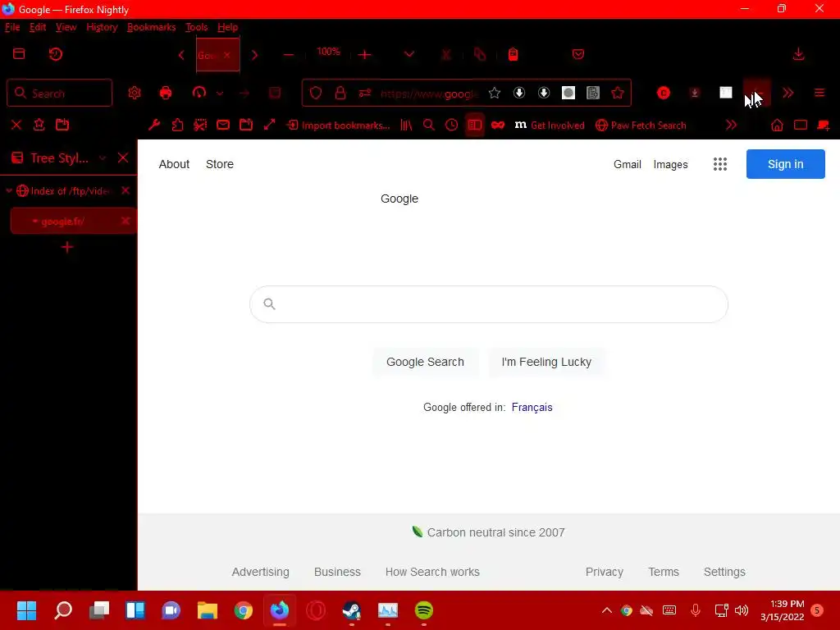Click the notepad icon in address bar
This screenshot has height=630, width=840.
[593, 93]
